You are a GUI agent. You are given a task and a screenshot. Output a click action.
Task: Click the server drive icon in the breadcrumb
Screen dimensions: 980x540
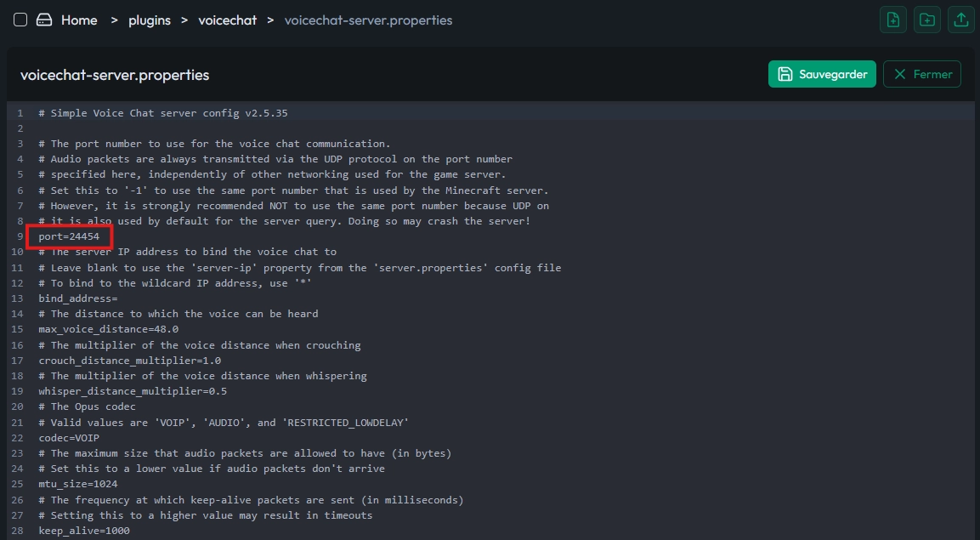click(43, 19)
